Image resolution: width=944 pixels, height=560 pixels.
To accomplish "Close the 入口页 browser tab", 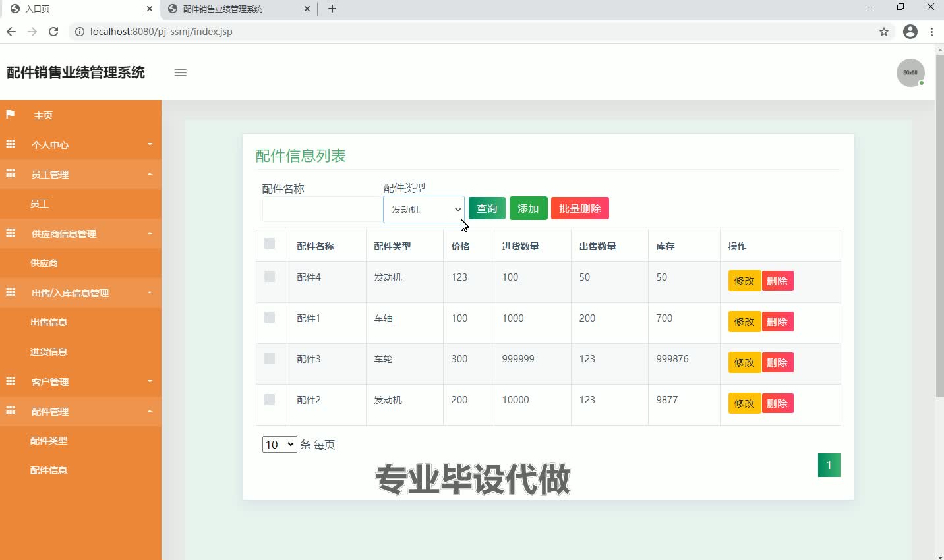I will pos(150,9).
